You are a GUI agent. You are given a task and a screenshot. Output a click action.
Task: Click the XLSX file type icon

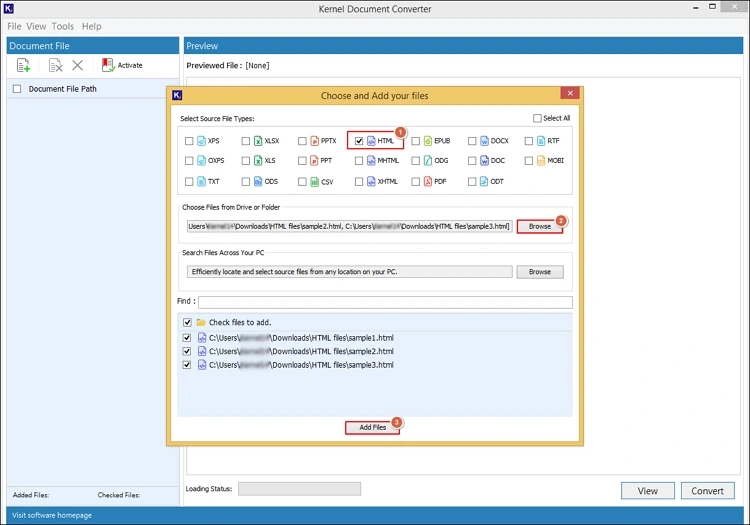point(257,141)
